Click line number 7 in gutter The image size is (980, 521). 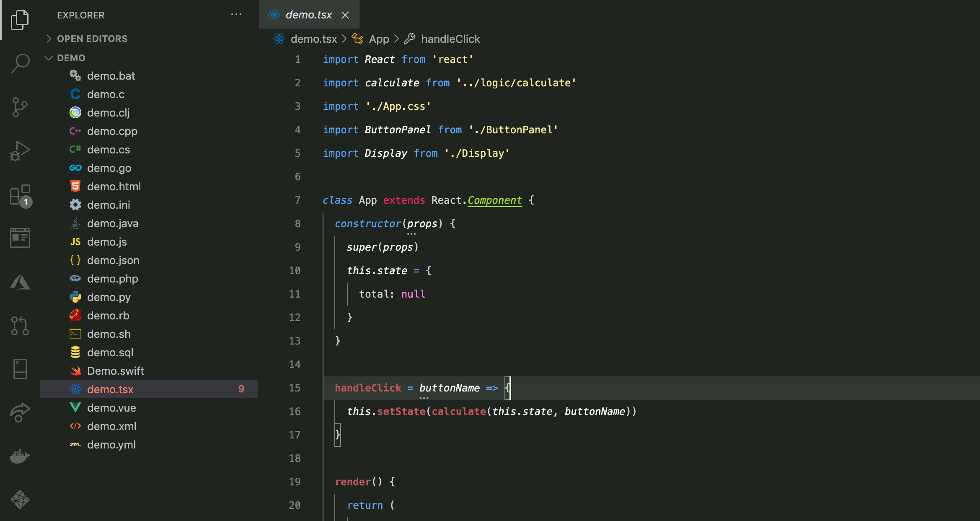click(297, 200)
